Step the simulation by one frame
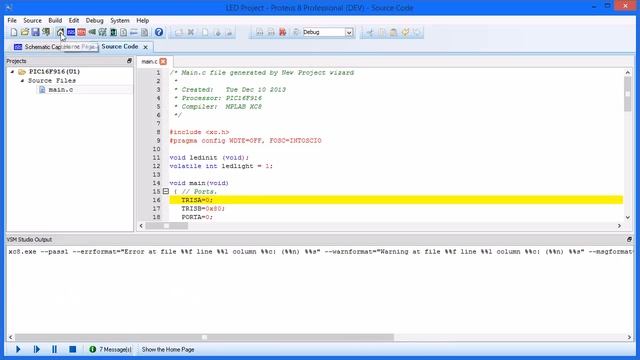This screenshot has height=360, width=640. [x=36, y=349]
